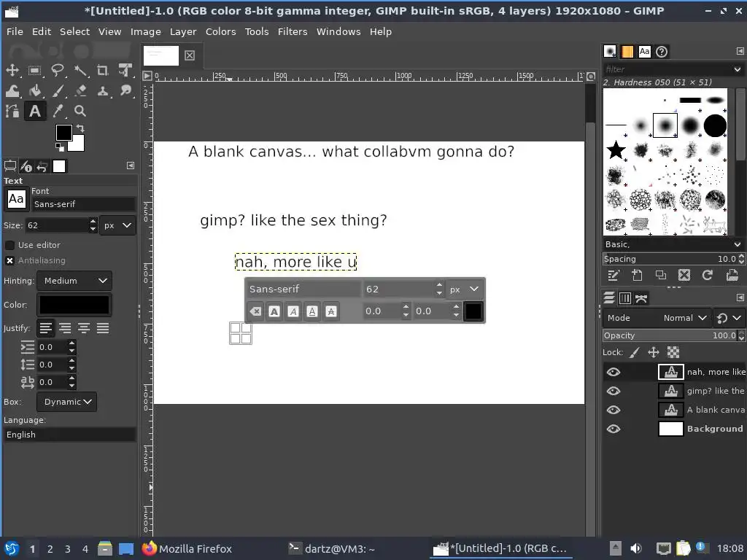Viewport: 747px width, 560px height.
Task: Expand the brush filter dropdown arrow
Action: pyautogui.click(x=737, y=69)
